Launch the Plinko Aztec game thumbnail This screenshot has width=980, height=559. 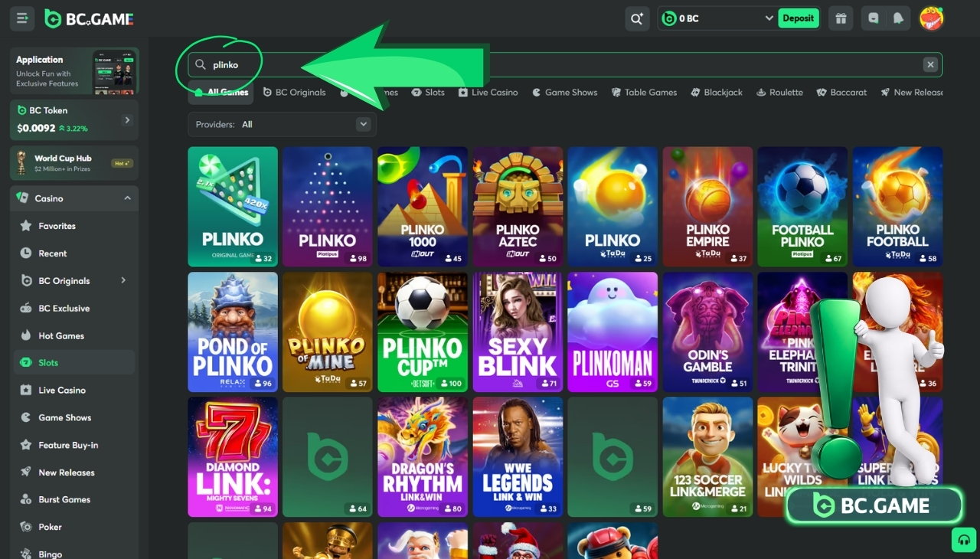(x=518, y=207)
